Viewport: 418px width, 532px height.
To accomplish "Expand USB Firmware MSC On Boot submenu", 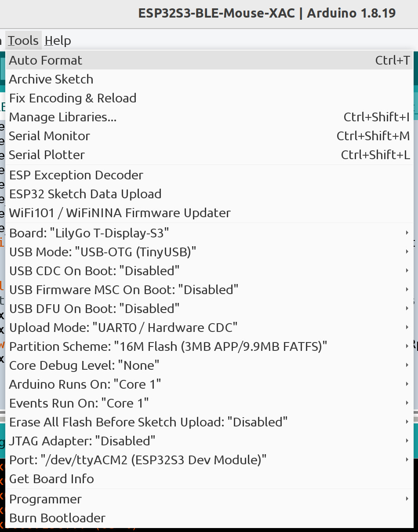I will (209, 290).
